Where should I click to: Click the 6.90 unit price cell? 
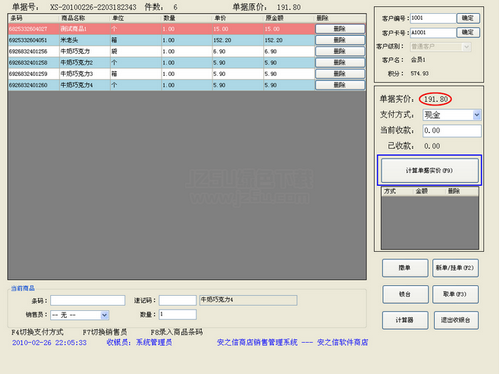point(238,51)
